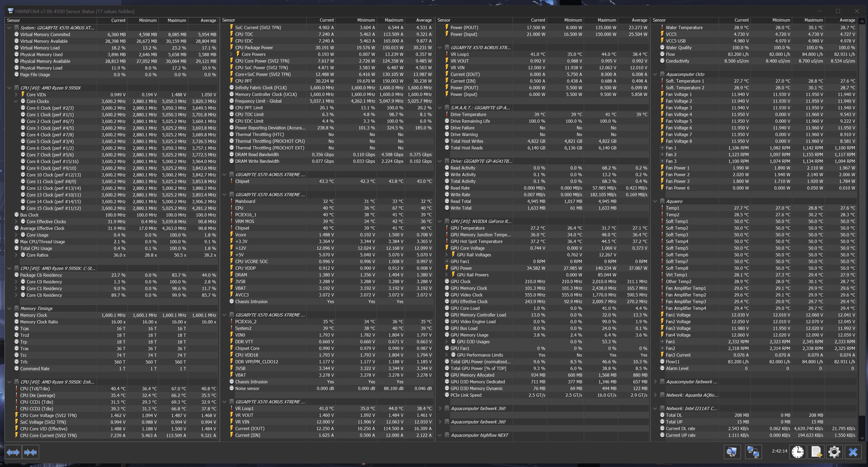This screenshot has width=868, height=467.
Task: Click the GPU Power lightning bolt icon
Action: 447,268
